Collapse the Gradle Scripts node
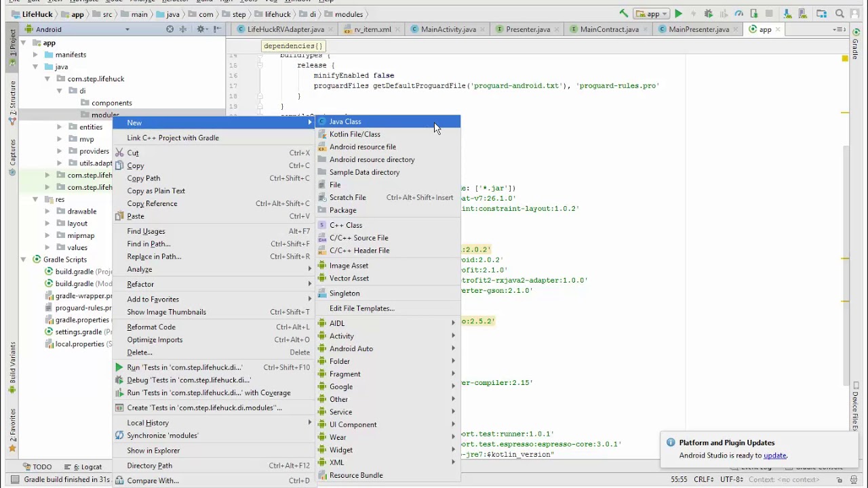The width and height of the screenshot is (868, 488). 23,260
